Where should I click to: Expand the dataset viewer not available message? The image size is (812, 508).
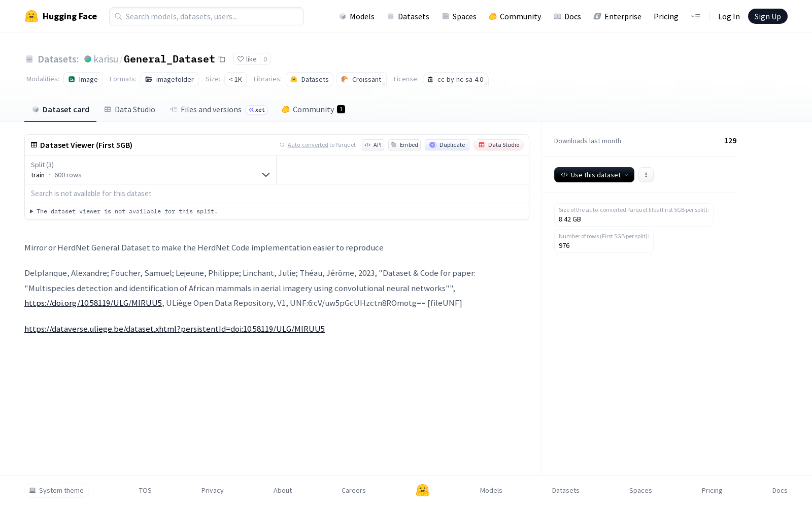pyautogui.click(x=124, y=211)
